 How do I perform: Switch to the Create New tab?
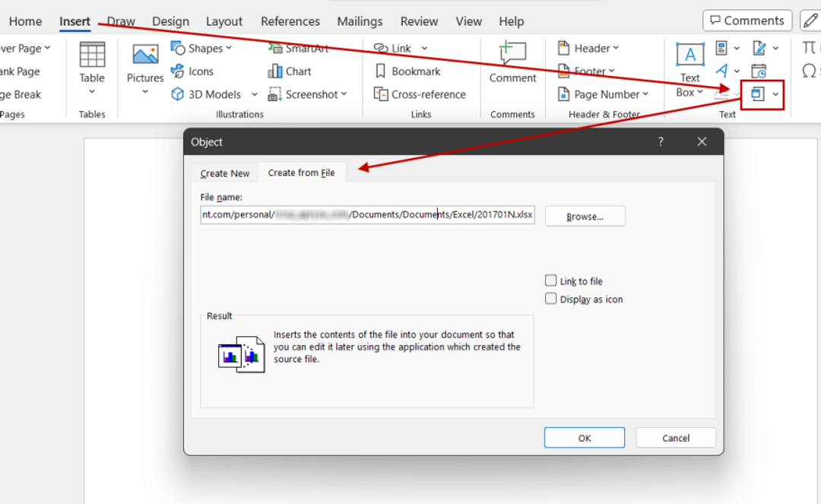224,173
